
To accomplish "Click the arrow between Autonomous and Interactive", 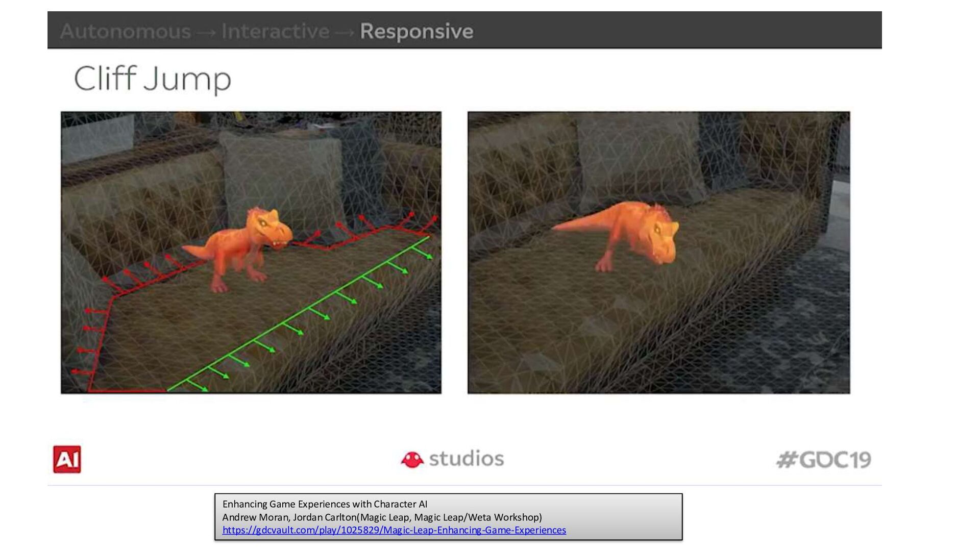I will (206, 33).
